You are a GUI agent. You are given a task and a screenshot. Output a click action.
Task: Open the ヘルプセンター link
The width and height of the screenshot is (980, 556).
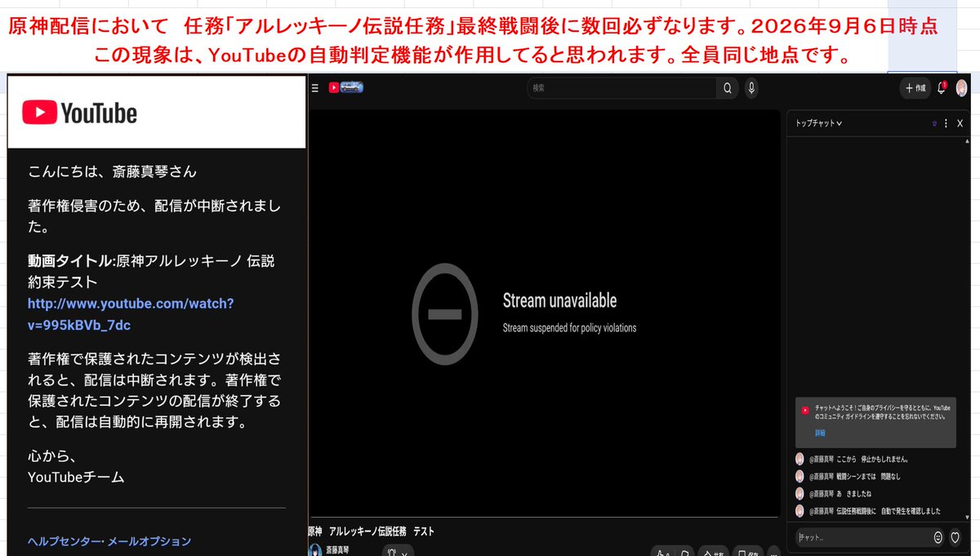(64, 541)
